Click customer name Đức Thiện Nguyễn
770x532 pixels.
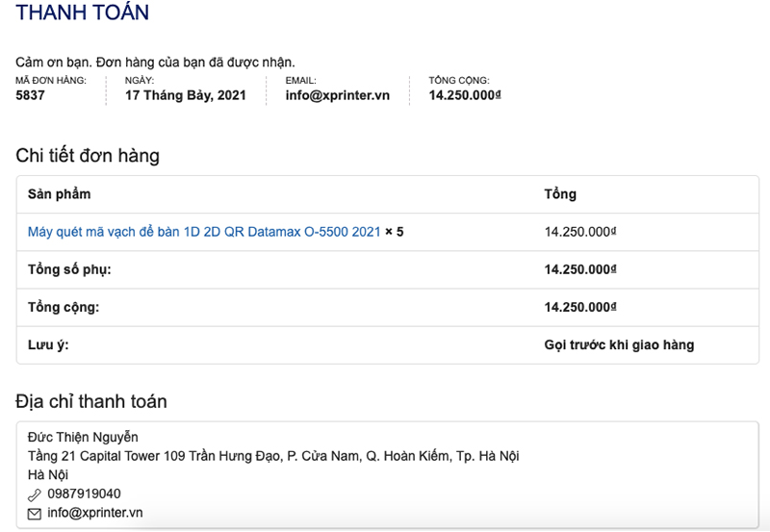coord(83,438)
